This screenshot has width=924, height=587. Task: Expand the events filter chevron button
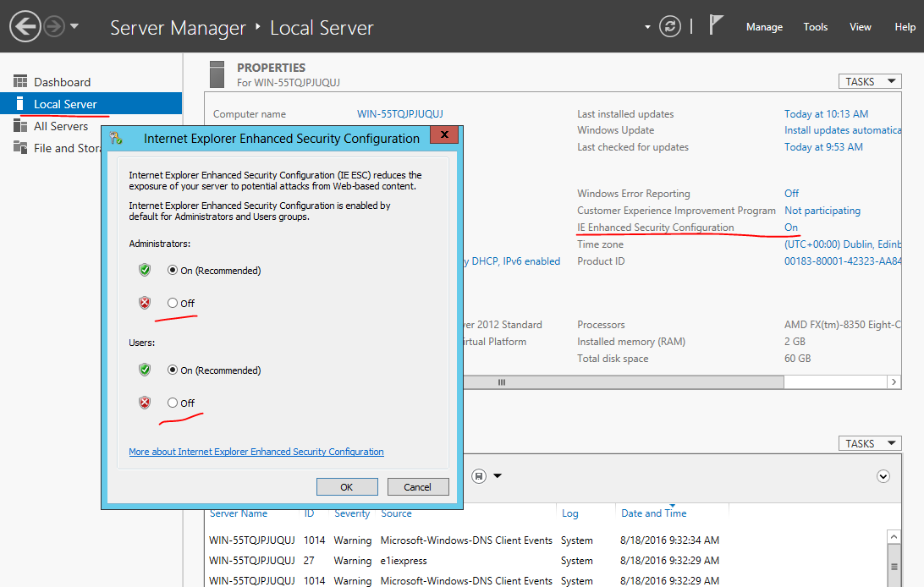click(x=883, y=476)
